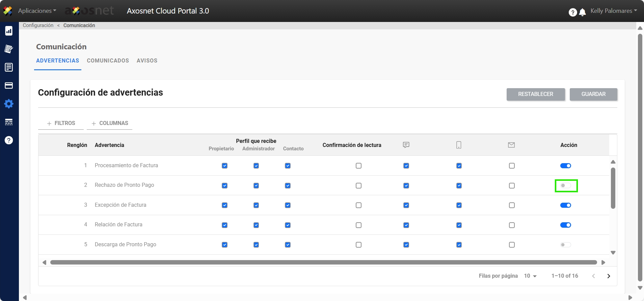Viewport: 644px width, 301px height.
Task: Check read confirmation for Procesamiento de Factura
Action: tap(358, 166)
